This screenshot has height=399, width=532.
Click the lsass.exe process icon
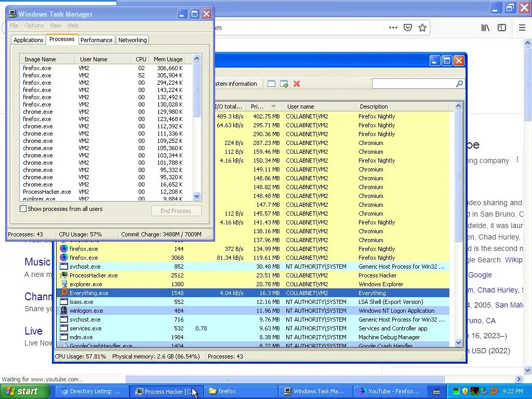click(x=64, y=301)
